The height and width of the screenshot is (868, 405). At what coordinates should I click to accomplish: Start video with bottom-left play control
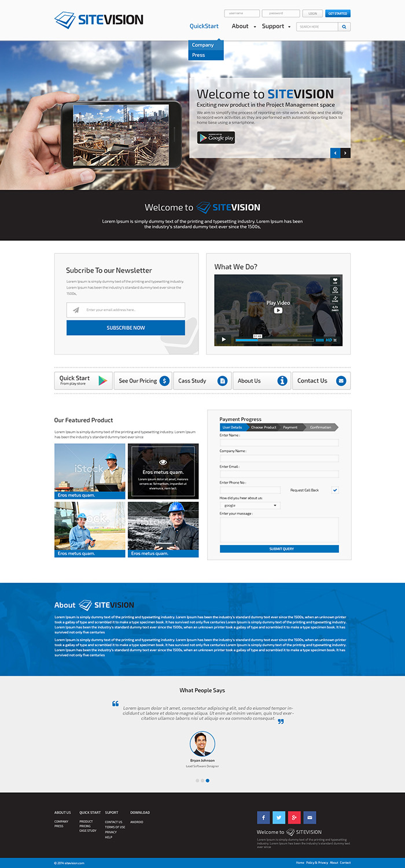tap(224, 340)
